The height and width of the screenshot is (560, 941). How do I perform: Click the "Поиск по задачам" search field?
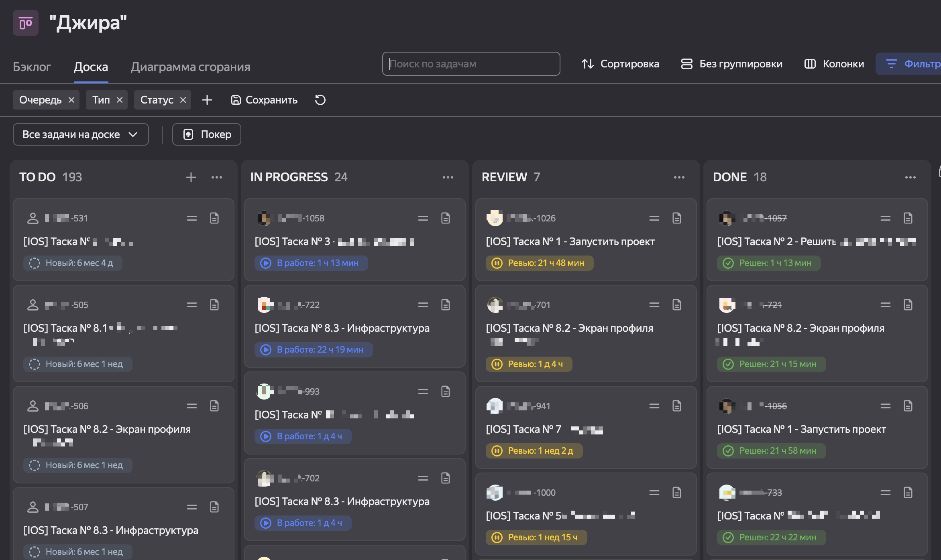tap(471, 64)
